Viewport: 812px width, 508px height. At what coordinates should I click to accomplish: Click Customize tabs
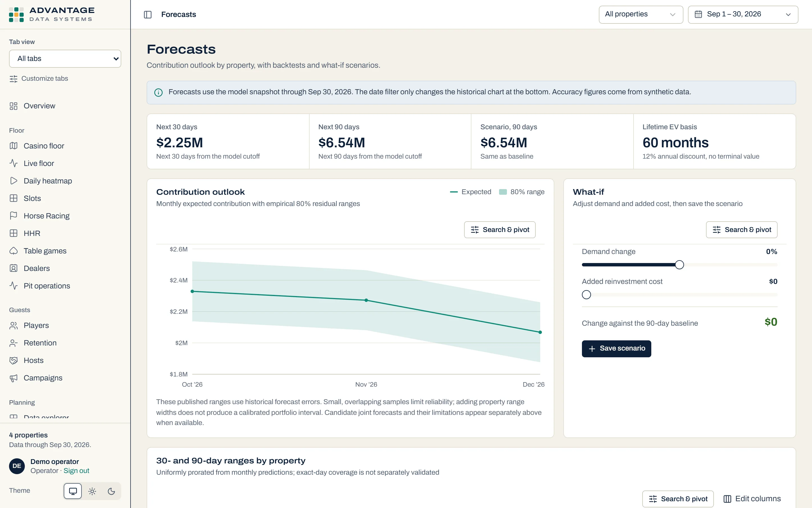coord(39,79)
